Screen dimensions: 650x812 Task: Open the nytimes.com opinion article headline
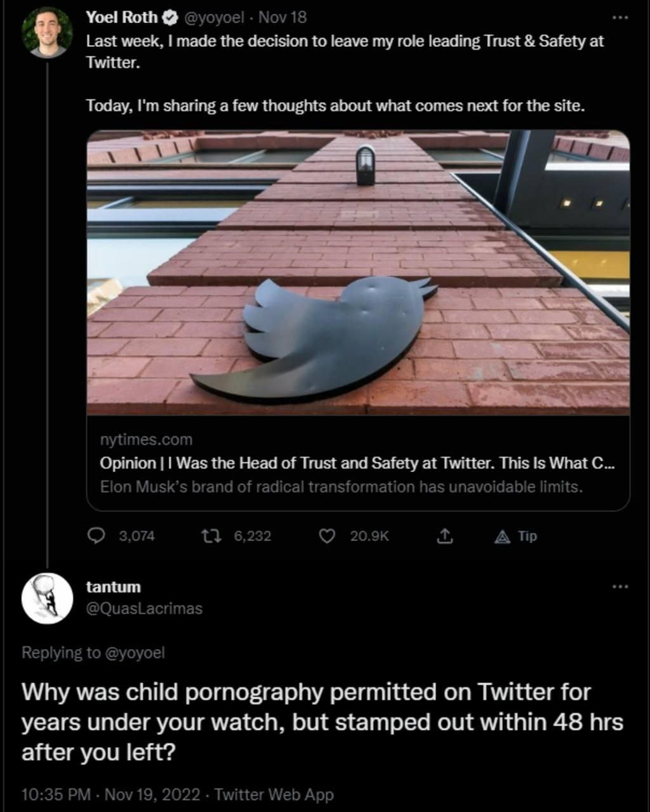point(356,464)
